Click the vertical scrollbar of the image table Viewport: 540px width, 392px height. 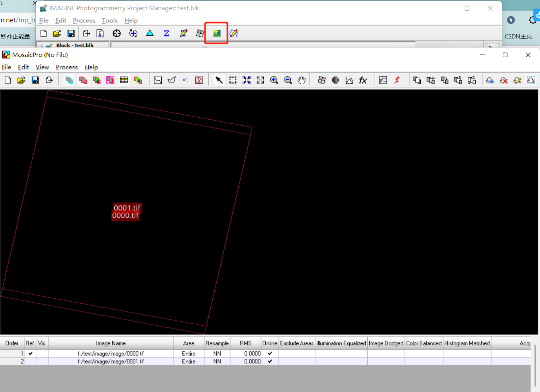pos(535,365)
